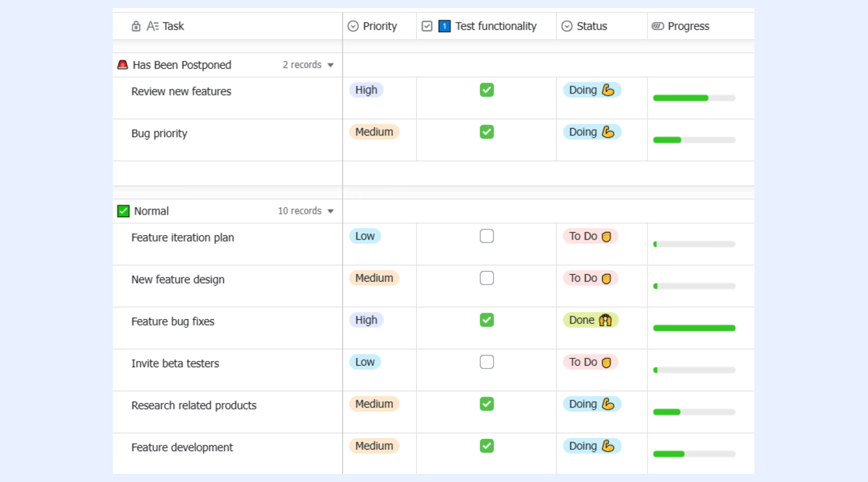The image size is (868, 482).
Task: Click the green check icon beside Normal group
Action: (123, 211)
